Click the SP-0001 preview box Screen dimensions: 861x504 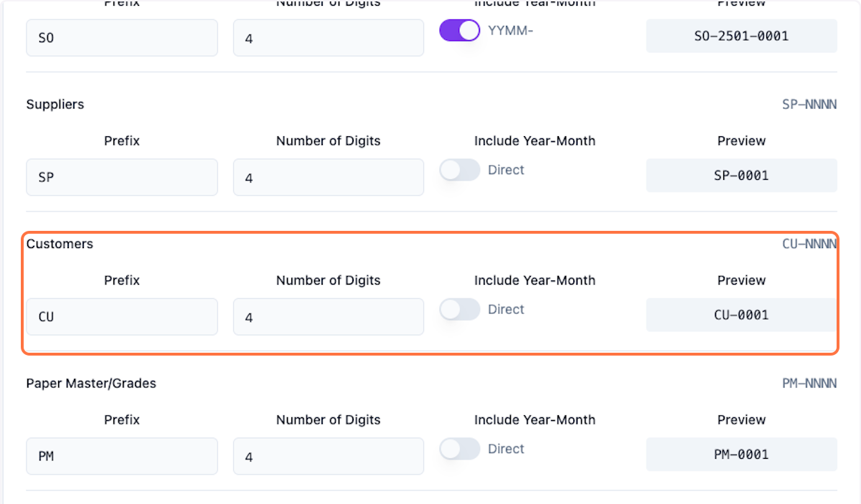coord(741,176)
